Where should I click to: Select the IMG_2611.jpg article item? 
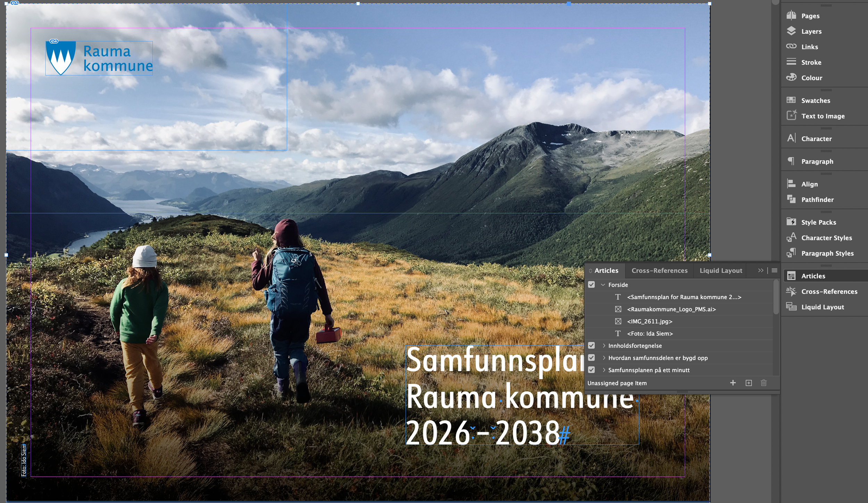649,321
